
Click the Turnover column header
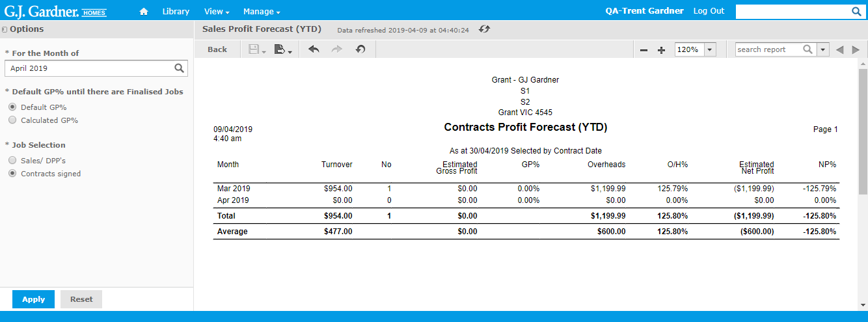click(x=337, y=165)
